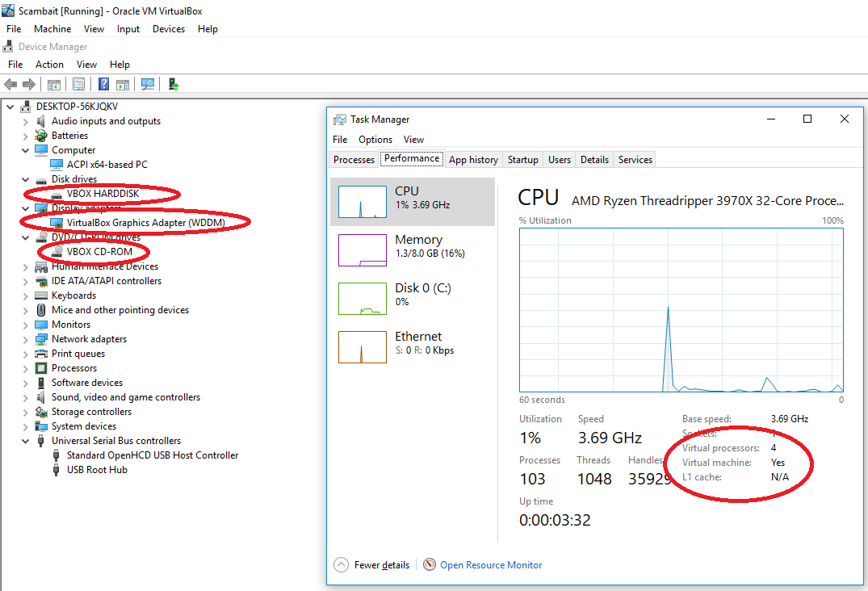Select ACPI x64-based PC item
868x591 pixels.
107,165
